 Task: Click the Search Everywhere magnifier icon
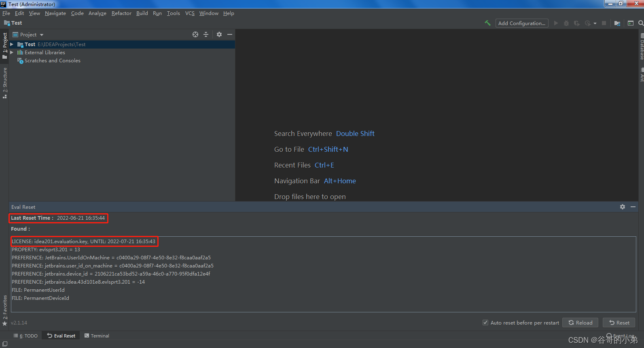tap(641, 23)
